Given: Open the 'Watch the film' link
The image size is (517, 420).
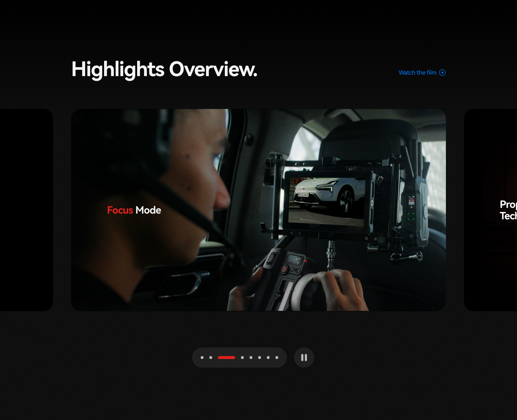Looking at the screenshot, I should [417, 73].
